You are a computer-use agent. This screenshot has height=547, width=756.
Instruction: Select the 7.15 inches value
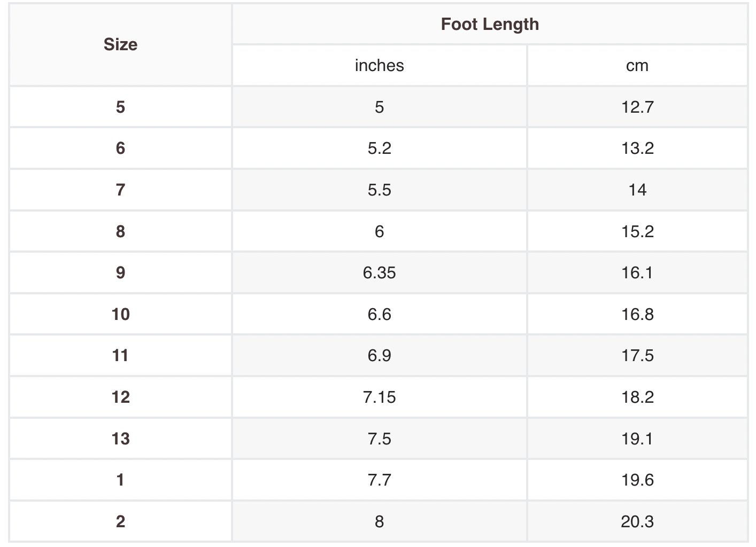click(x=379, y=397)
